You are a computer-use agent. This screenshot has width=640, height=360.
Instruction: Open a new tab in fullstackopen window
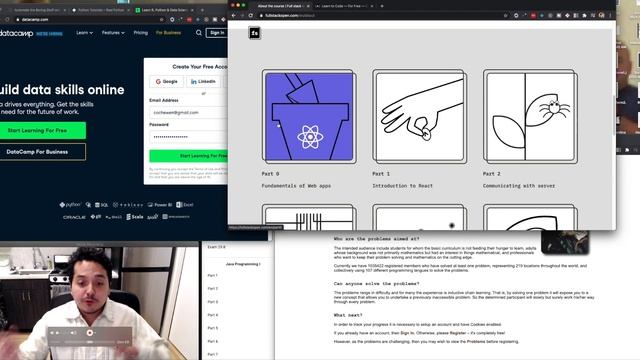point(382,6)
